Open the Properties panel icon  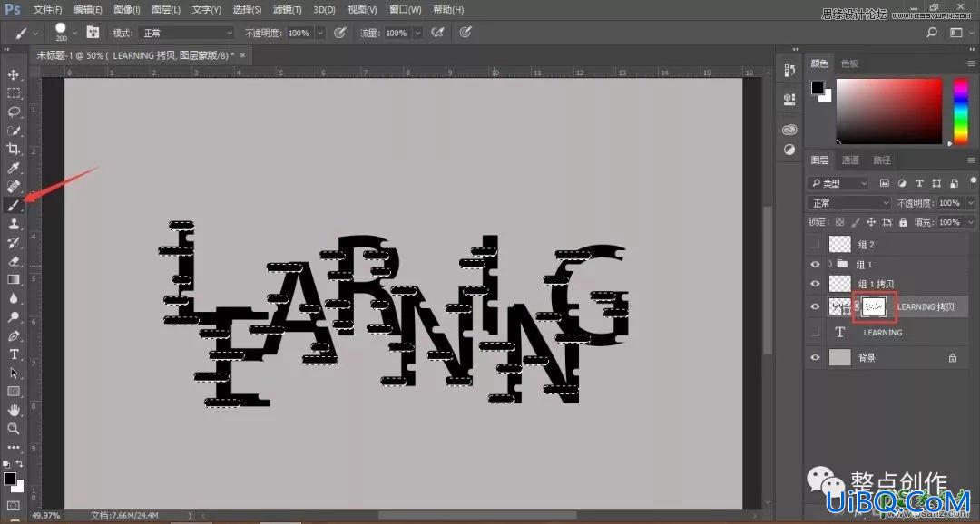coord(789,99)
